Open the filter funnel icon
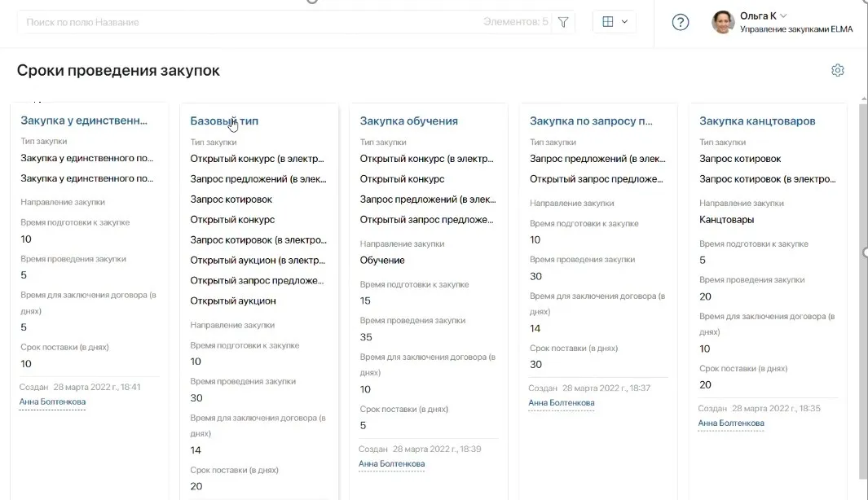The height and width of the screenshot is (500, 868). 562,22
